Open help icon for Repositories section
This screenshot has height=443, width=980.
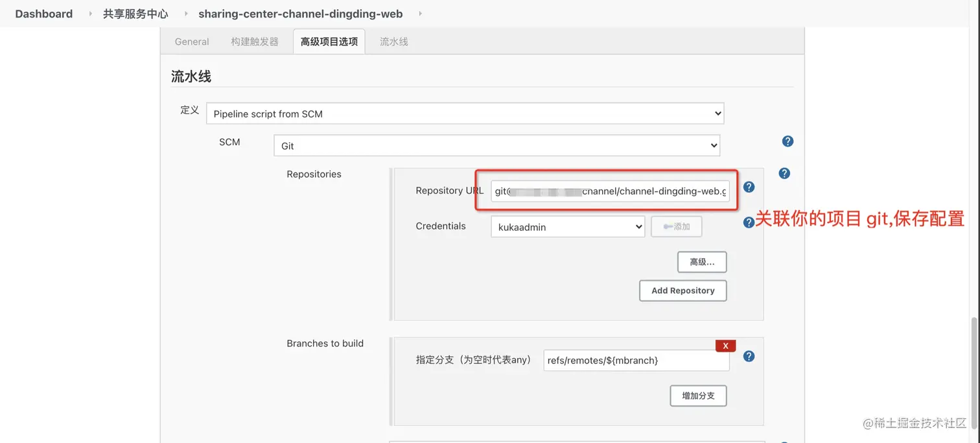(784, 173)
